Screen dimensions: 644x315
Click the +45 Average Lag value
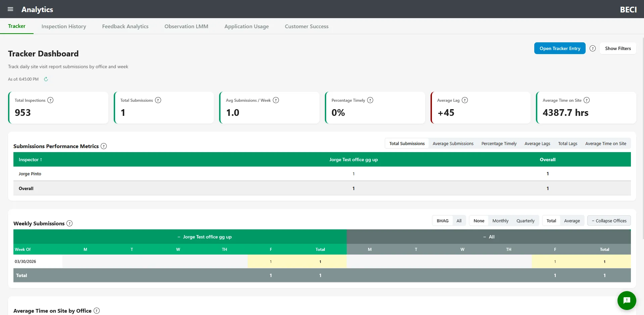coord(446,113)
